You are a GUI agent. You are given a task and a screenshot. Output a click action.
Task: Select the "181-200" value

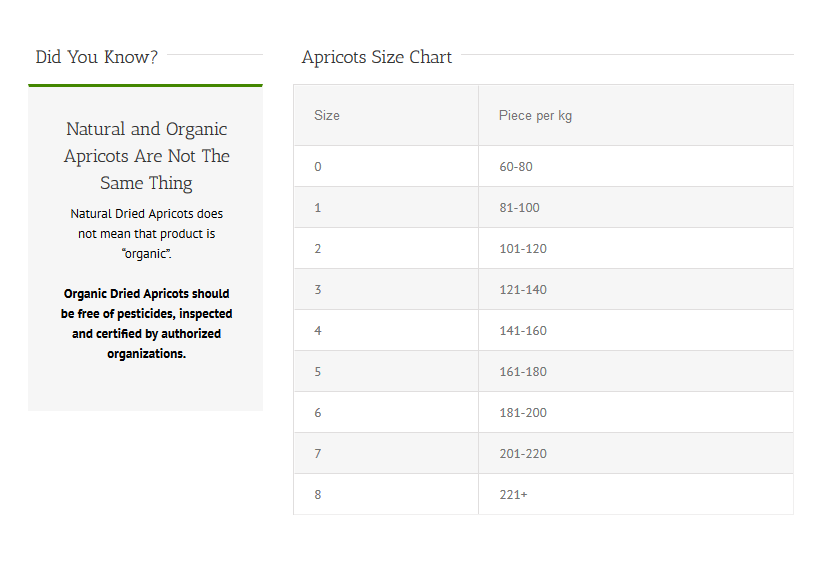point(523,413)
